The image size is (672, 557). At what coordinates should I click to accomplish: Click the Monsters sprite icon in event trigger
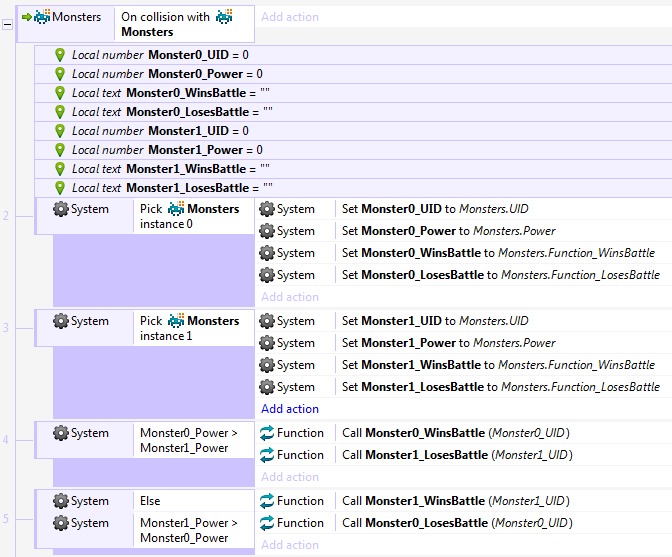tap(42, 17)
